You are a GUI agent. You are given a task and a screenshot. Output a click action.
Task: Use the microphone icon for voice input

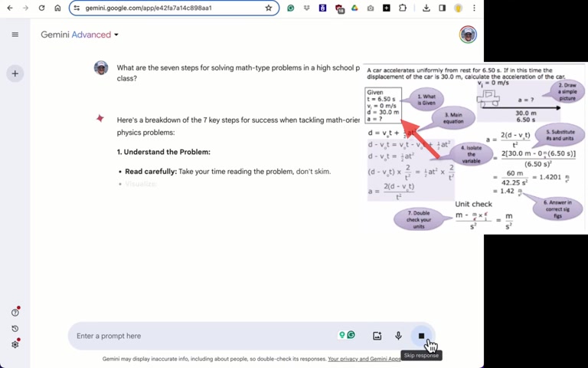point(398,336)
